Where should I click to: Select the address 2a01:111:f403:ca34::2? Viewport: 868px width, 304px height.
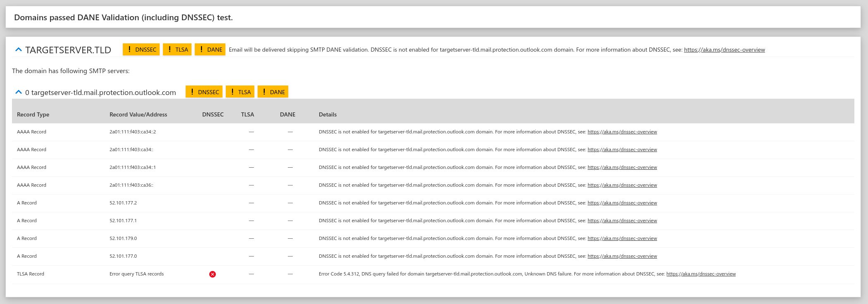133,132
